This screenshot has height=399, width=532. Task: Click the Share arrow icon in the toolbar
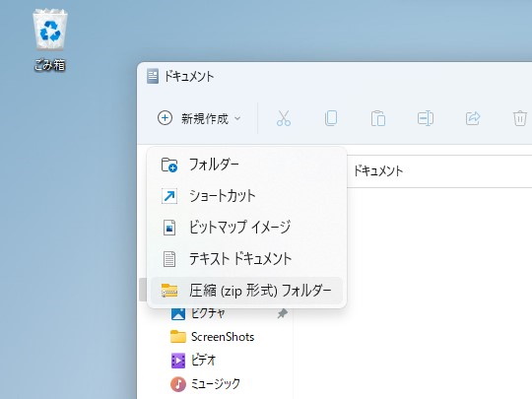coord(473,118)
